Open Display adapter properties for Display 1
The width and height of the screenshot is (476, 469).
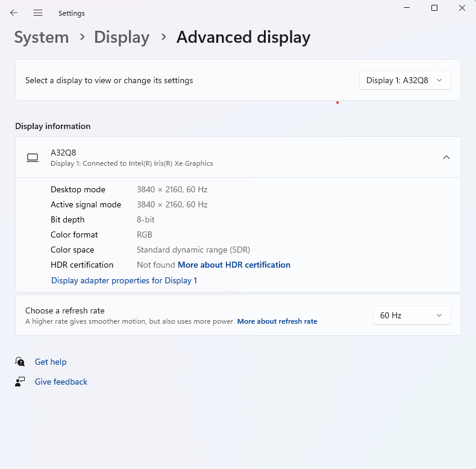[x=124, y=280]
